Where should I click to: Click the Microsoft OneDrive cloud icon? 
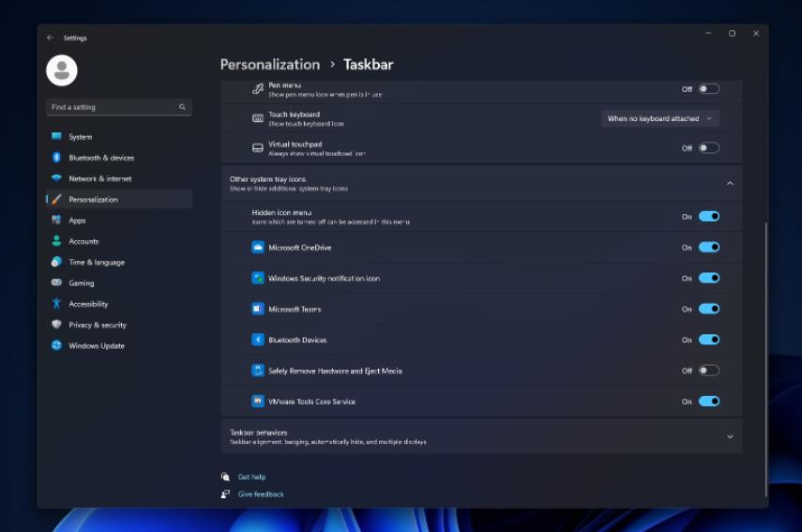pyautogui.click(x=258, y=248)
